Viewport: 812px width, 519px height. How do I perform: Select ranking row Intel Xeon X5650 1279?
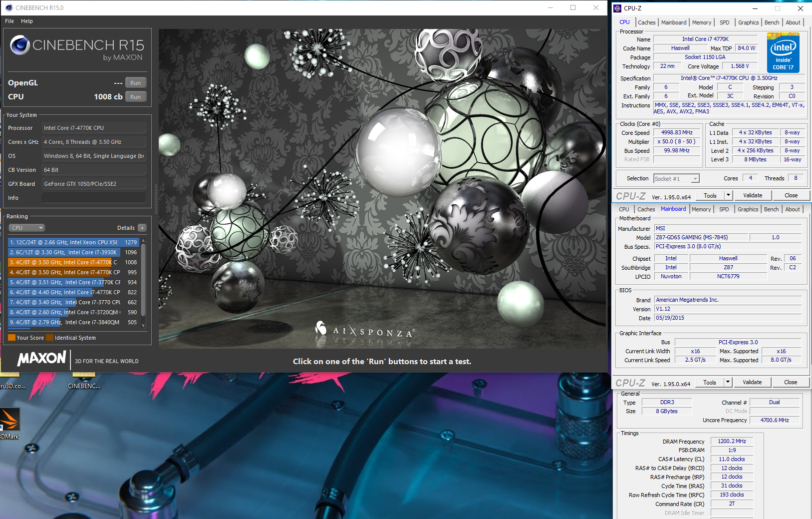[x=73, y=242]
